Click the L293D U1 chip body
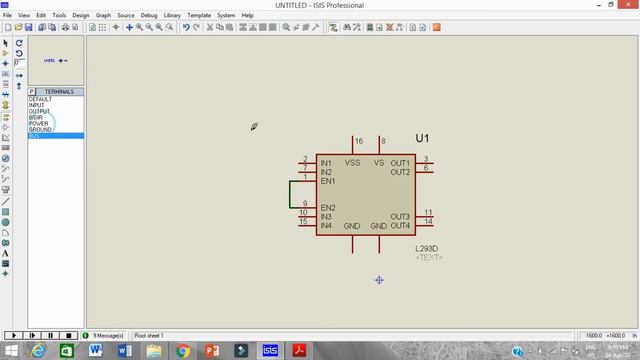640x360 pixels. point(366,195)
